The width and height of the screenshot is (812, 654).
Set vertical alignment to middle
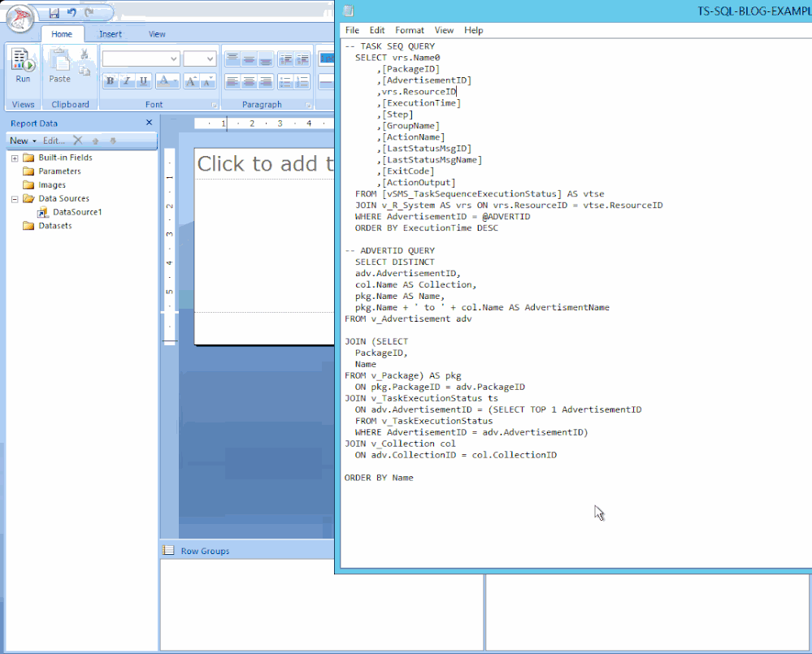tap(249, 59)
